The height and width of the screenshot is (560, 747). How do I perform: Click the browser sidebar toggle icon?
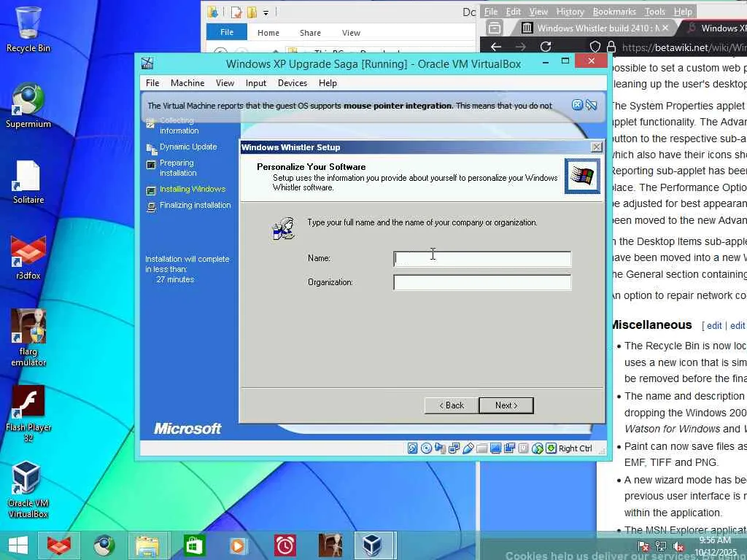tap(495, 28)
